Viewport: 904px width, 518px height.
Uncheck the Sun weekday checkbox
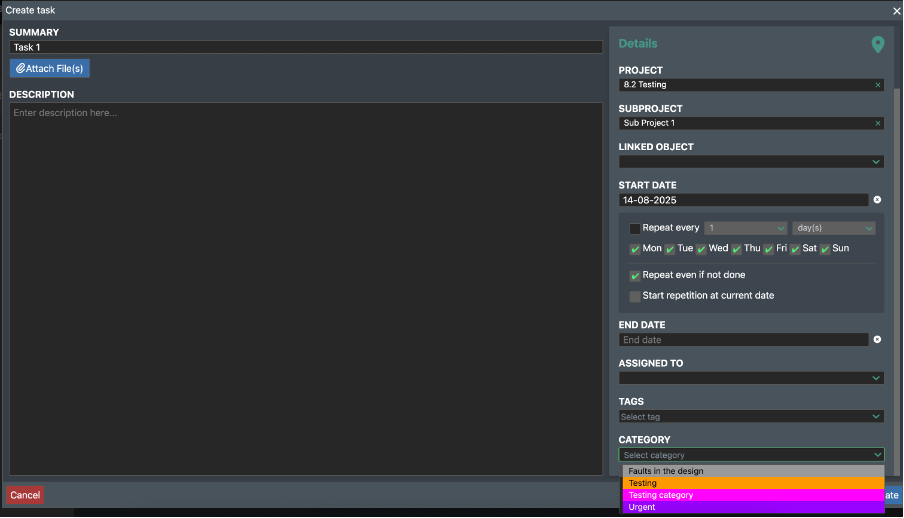click(825, 249)
